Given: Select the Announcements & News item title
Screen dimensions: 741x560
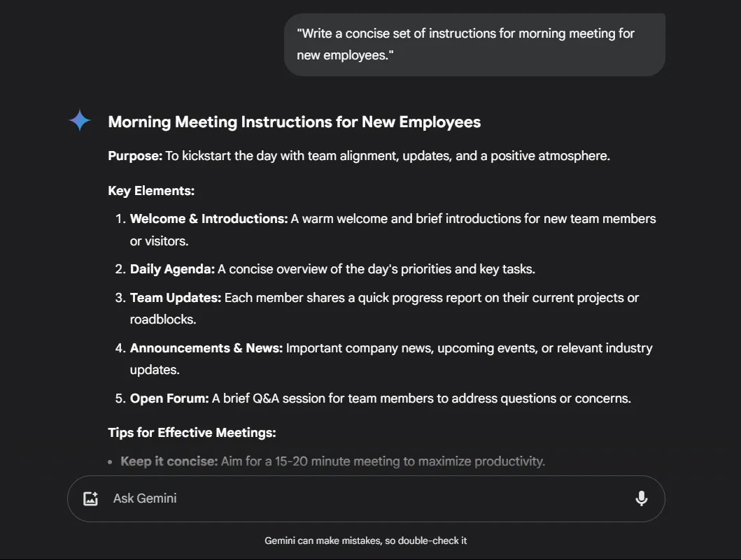Looking at the screenshot, I should point(206,348).
